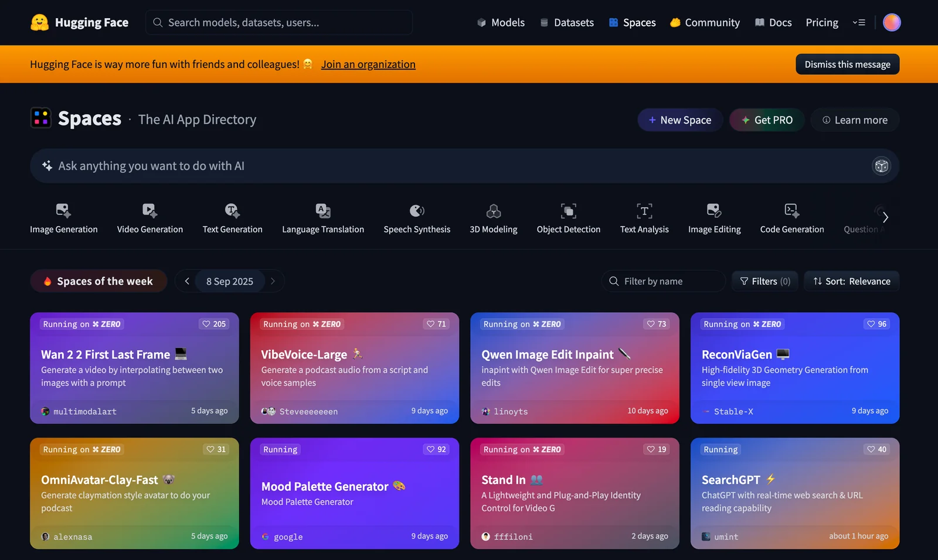Open the Steveeeeeeen author profile
The width and height of the screenshot is (938, 560).
300,411
